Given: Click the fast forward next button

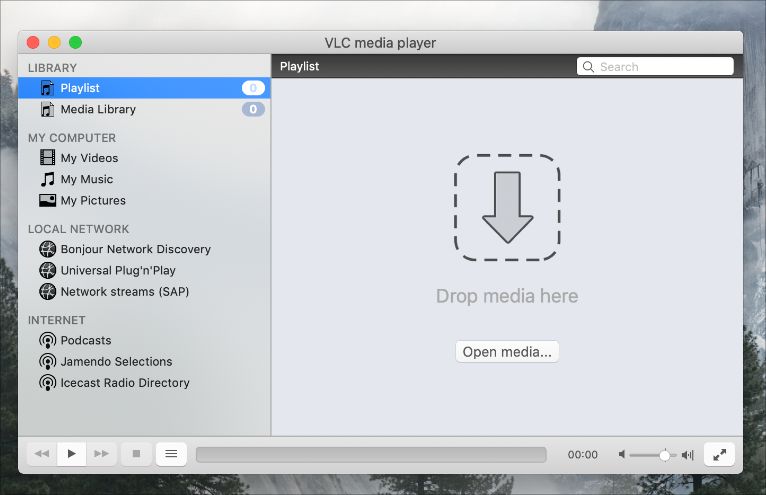Looking at the screenshot, I should click(102, 454).
